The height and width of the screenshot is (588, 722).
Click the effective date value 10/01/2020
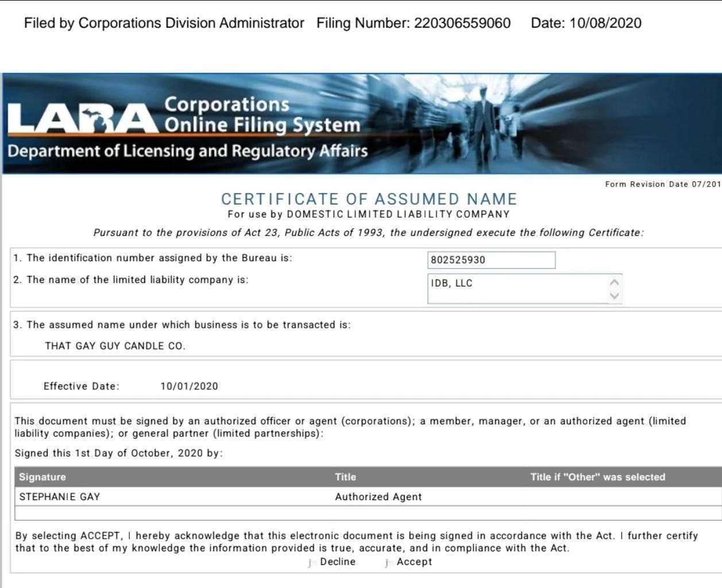190,386
